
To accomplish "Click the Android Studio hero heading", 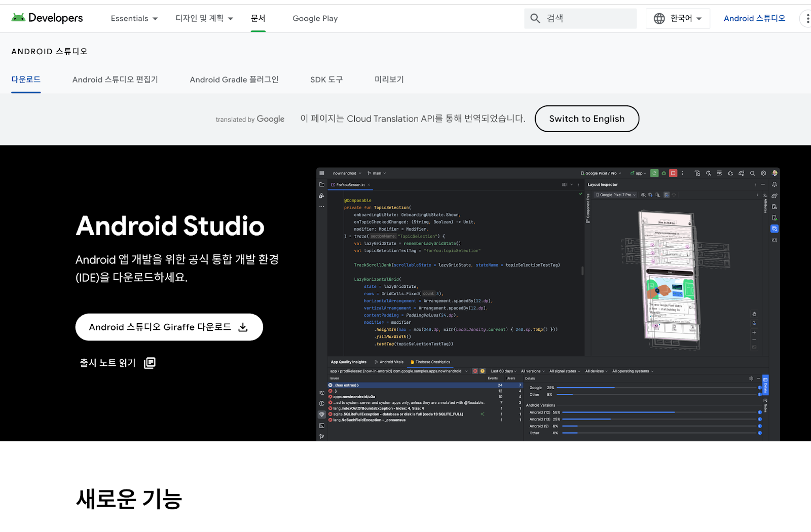I will [170, 226].
